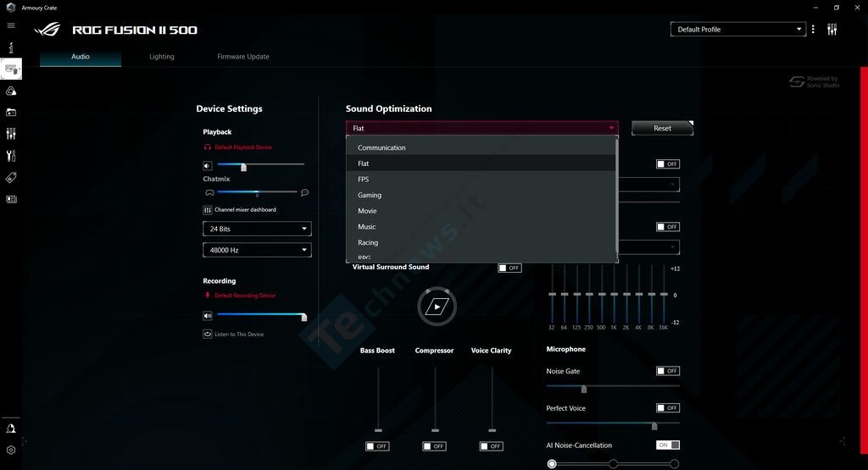Click the Reset button
868x470 pixels.
662,128
